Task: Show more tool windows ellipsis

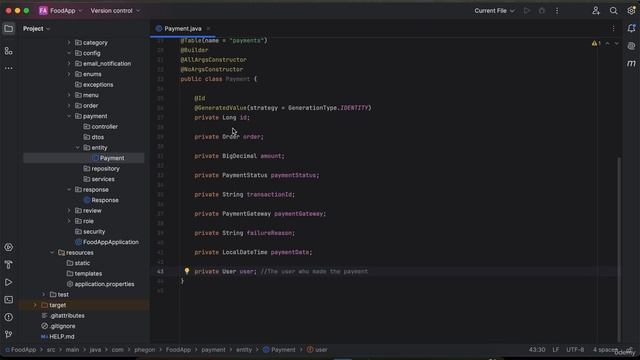Action: click(x=9, y=68)
